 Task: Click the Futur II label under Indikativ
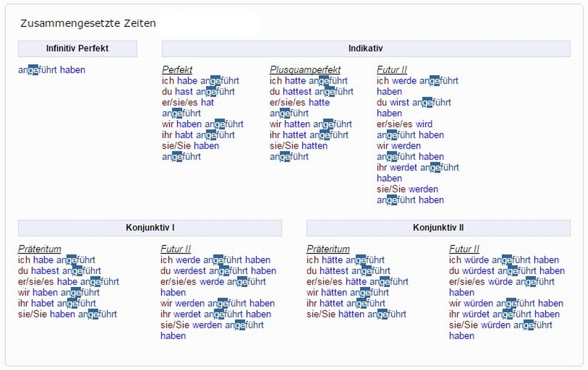pos(392,70)
